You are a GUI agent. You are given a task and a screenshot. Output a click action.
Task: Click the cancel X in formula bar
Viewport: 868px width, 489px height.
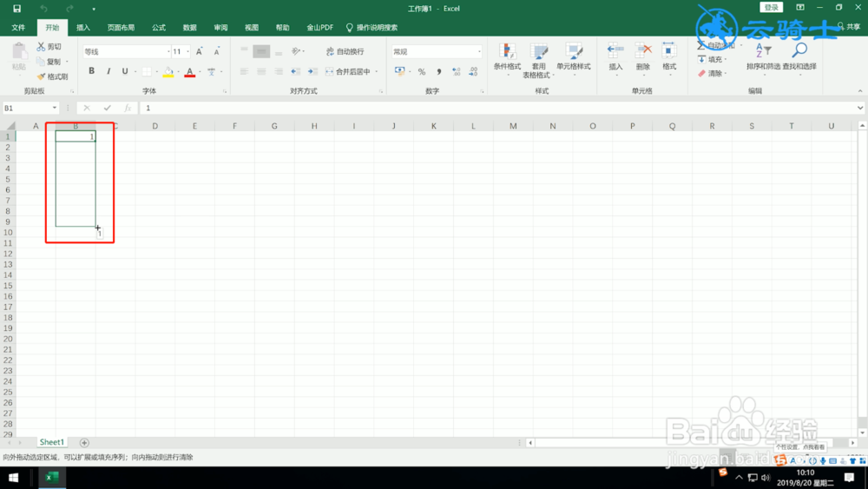87,108
